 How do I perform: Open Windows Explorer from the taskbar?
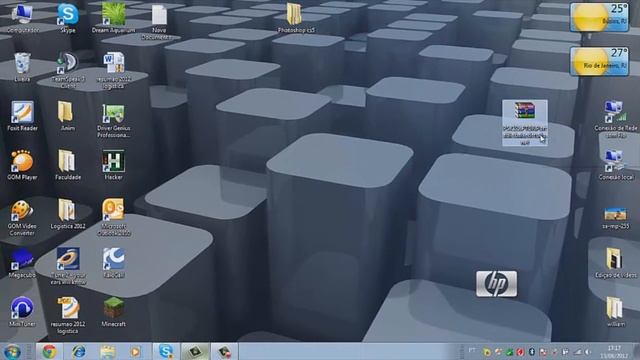[107, 351]
